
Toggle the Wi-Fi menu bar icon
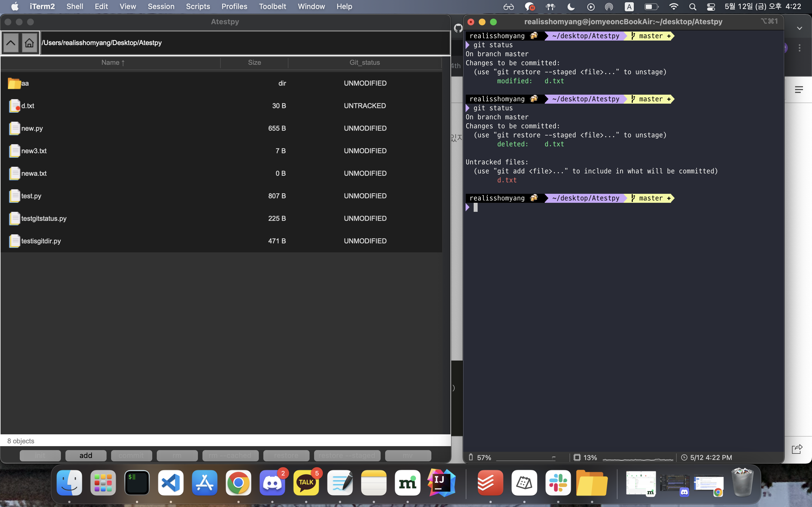[673, 7]
